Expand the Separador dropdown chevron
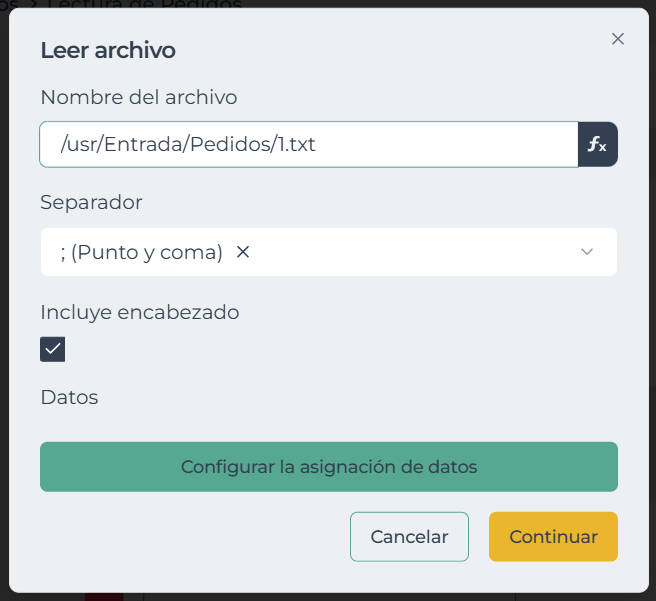This screenshot has height=601, width=656. [x=587, y=252]
